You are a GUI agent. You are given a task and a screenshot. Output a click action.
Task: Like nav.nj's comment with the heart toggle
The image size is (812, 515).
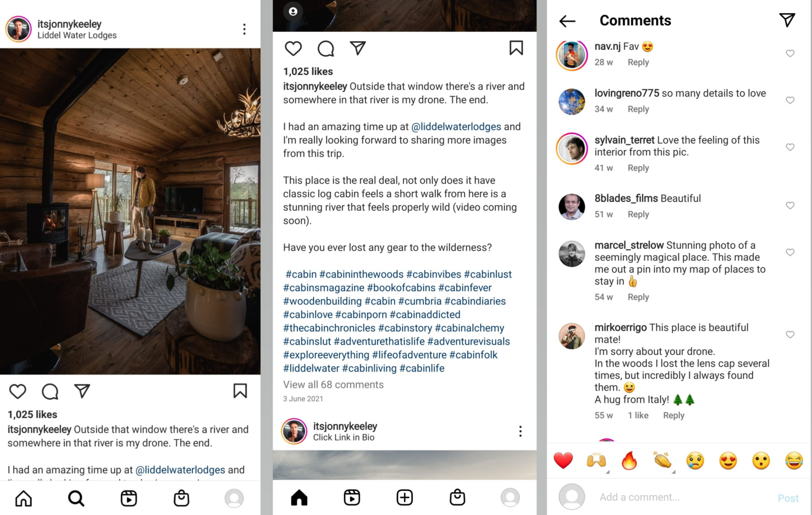pos(790,53)
